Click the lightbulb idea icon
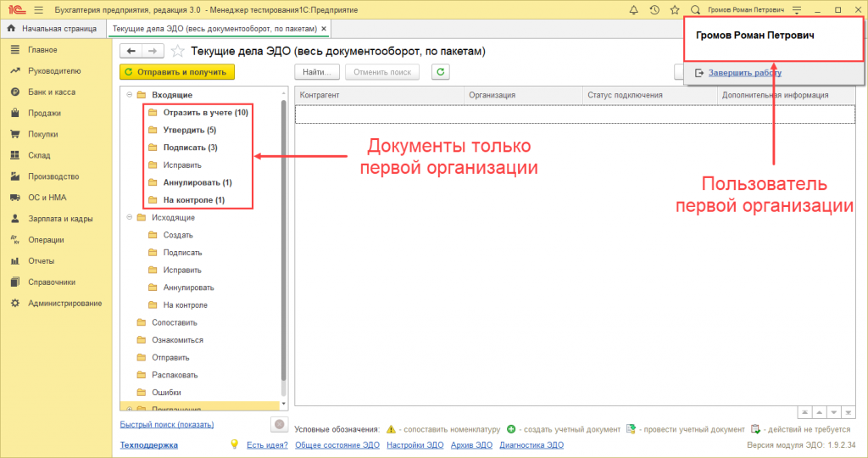This screenshot has width=868, height=458. click(x=235, y=444)
